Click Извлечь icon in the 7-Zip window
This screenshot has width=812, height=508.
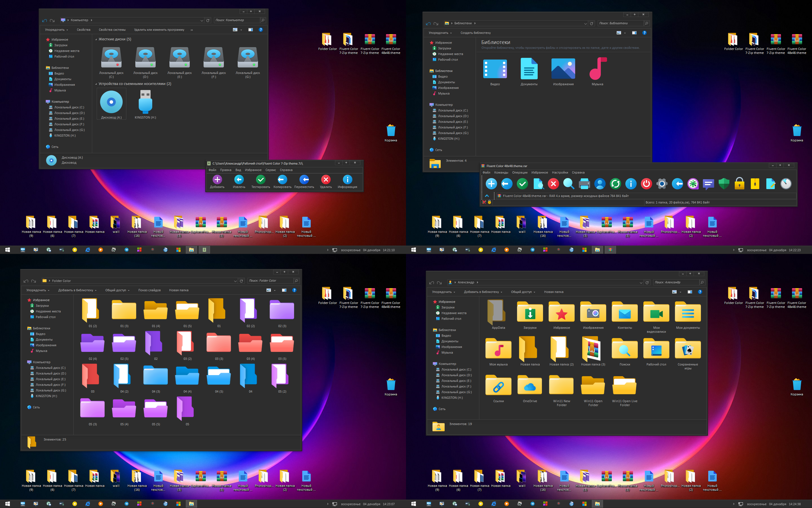coord(239,179)
